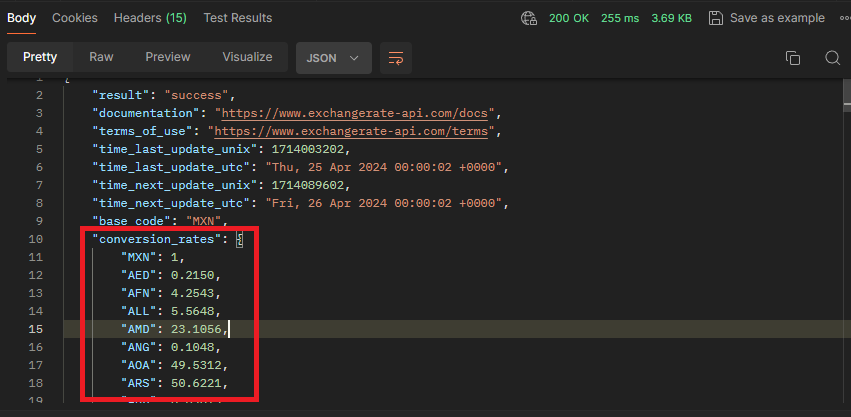Click the vertical scrollbar thumb

847,95
